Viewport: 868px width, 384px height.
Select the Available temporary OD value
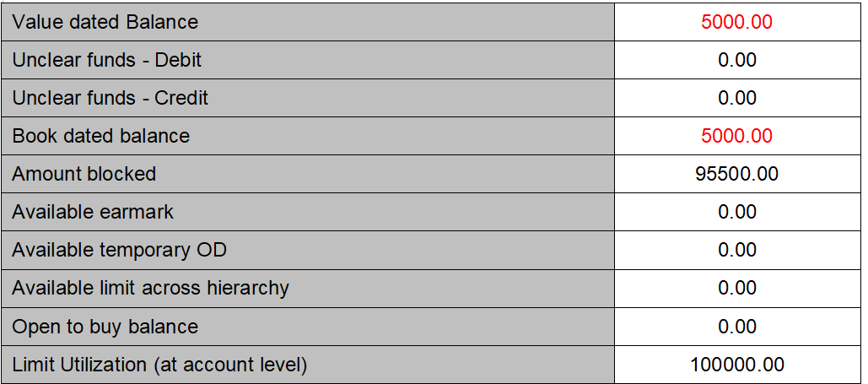pyautogui.click(x=736, y=250)
